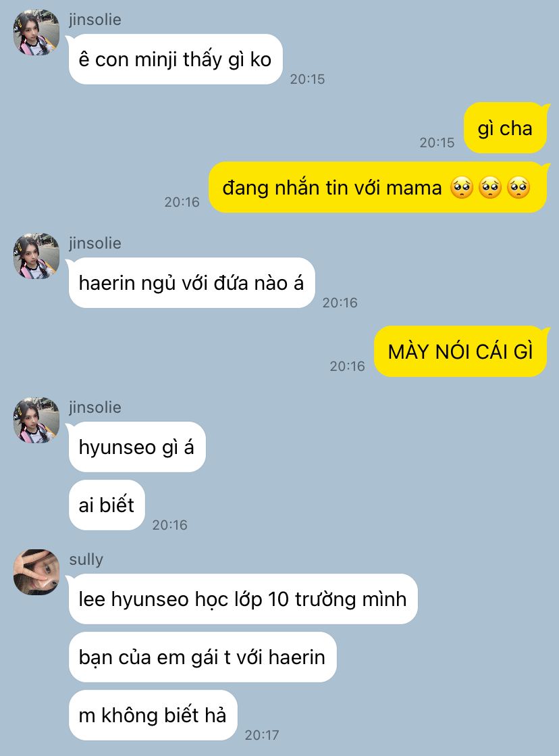Select the 'hyunseo gì á' bubble
This screenshot has width=559, height=756.
coord(137,447)
